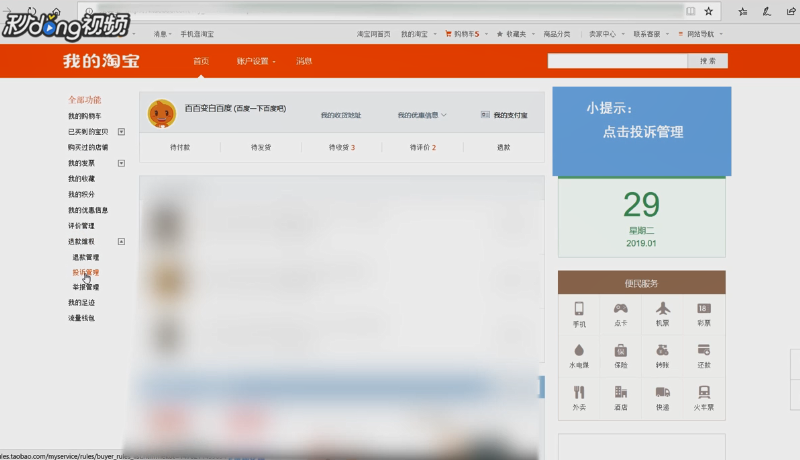Open the 转账 transfer service
Viewport: 800px width, 460px height.
(662, 356)
